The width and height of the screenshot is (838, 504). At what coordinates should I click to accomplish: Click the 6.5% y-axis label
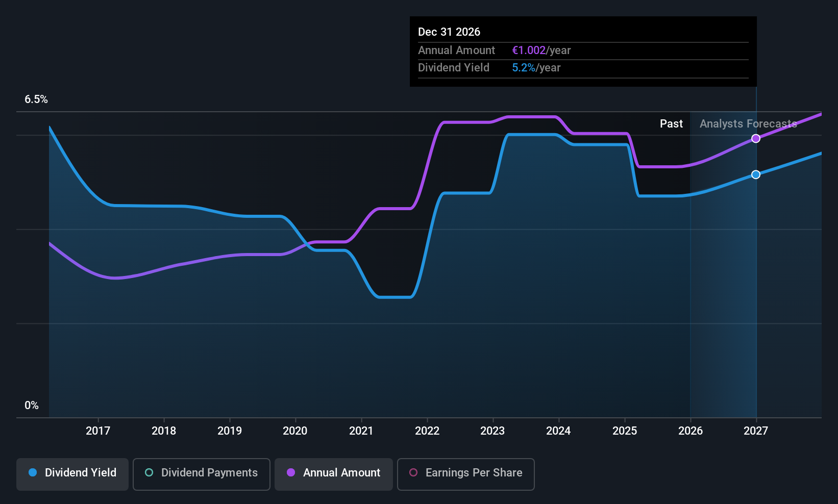pos(36,99)
